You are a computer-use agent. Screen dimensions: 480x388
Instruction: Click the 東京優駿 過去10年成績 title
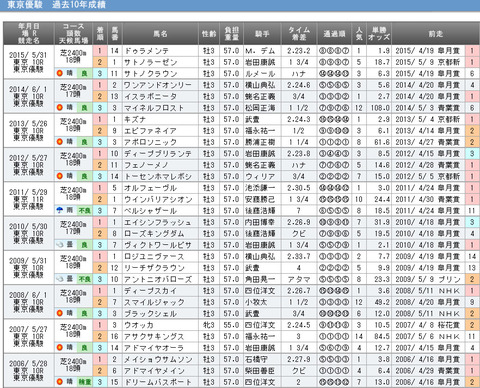(x=56, y=5)
